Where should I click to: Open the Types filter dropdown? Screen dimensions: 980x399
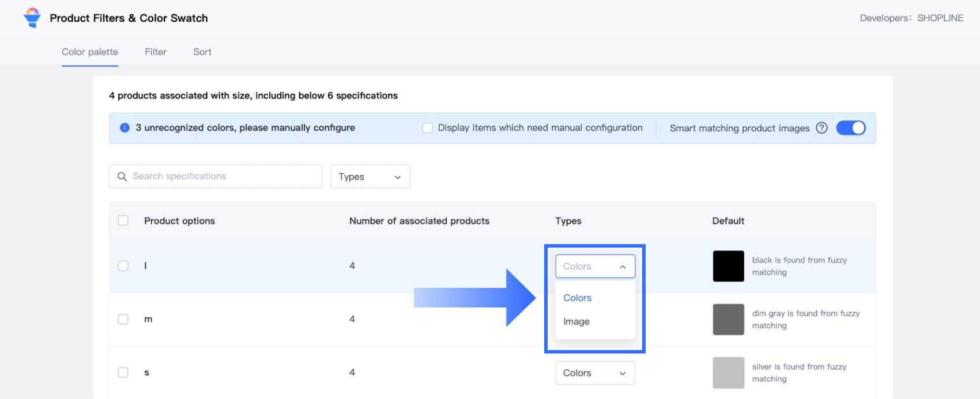(370, 177)
